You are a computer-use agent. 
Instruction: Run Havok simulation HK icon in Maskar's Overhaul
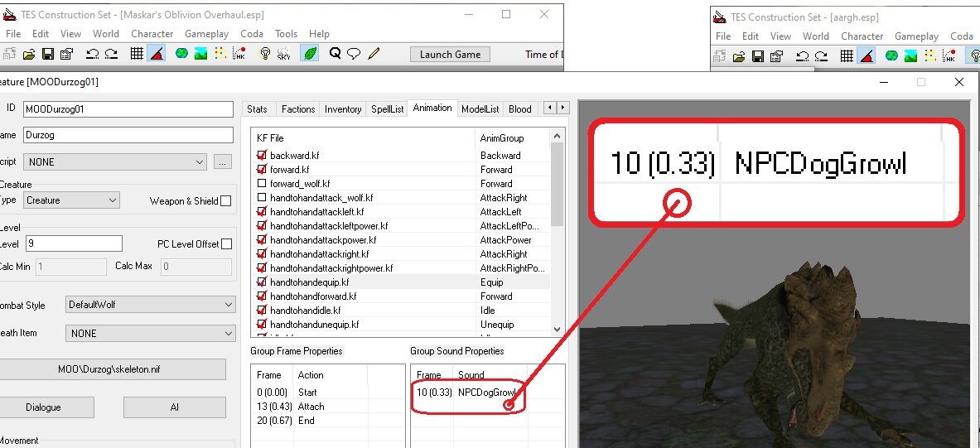point(239,55)
